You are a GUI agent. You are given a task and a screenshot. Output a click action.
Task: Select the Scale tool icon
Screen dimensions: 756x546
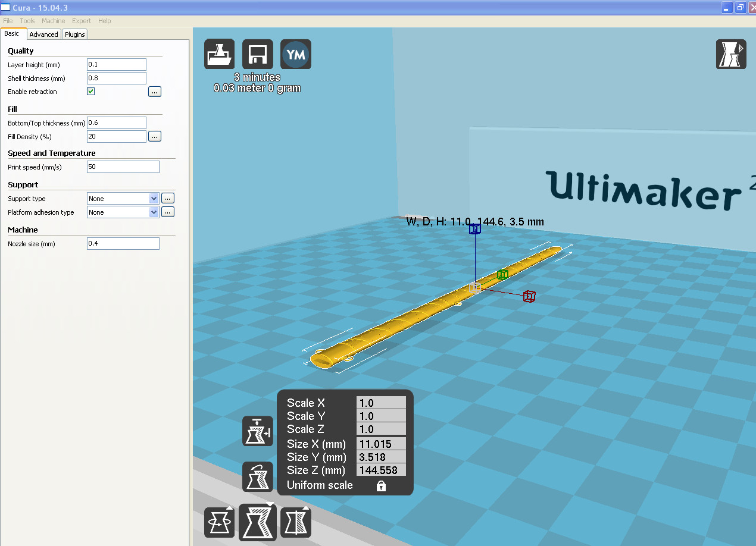tap(258, 522)
